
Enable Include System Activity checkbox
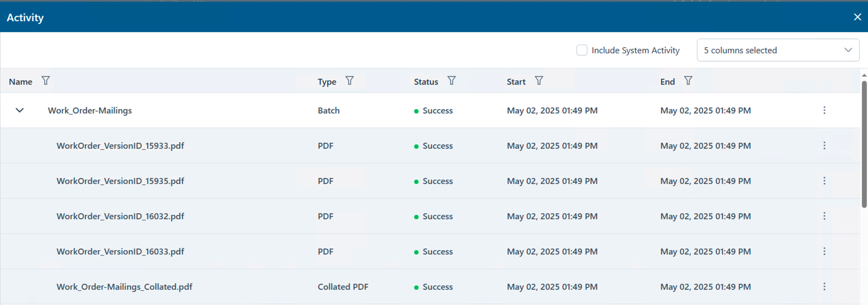[x=582, y=50]
